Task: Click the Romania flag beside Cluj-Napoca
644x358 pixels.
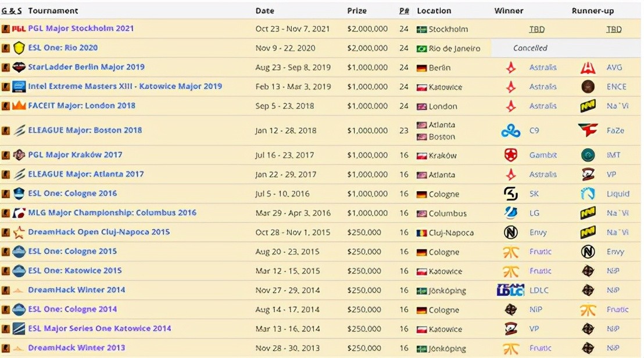Action: [x=421, y=233]
